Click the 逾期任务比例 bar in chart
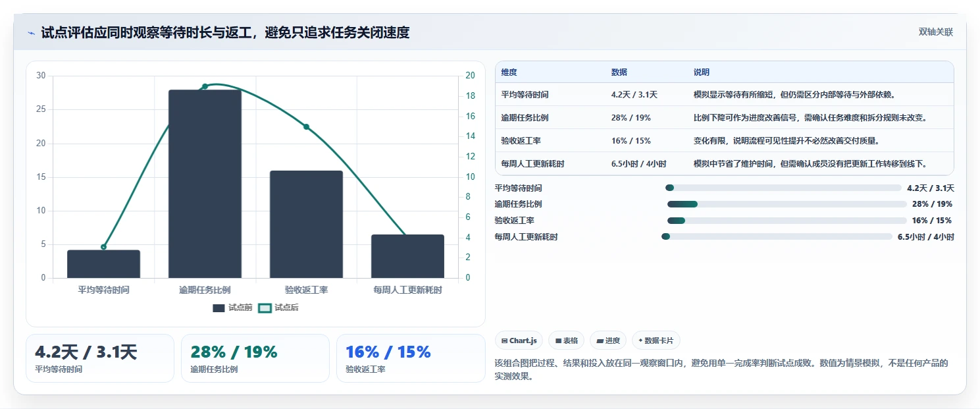Screen dimensions: 980x409 tap(205, 184)
